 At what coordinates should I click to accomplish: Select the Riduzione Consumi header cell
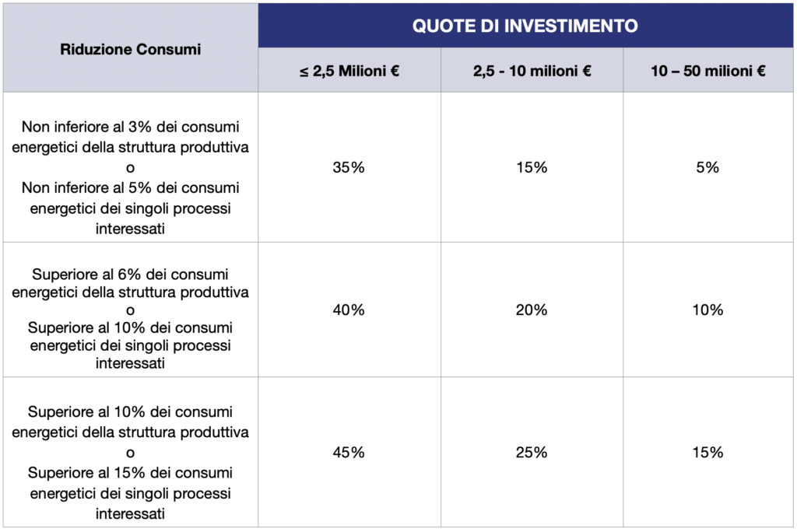point(131,48)
